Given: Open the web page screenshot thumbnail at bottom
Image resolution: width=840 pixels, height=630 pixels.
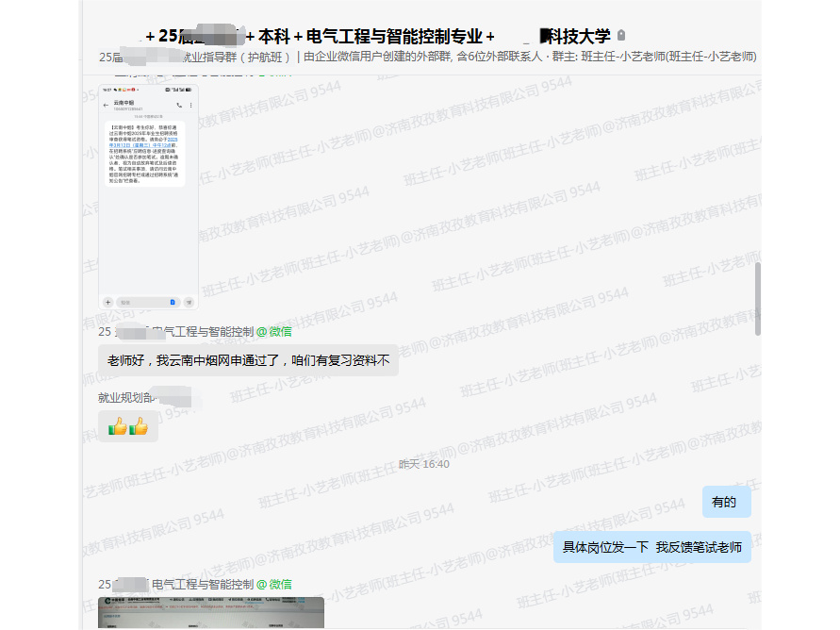Looking at the screenshot, I should (x=211, y=612).
